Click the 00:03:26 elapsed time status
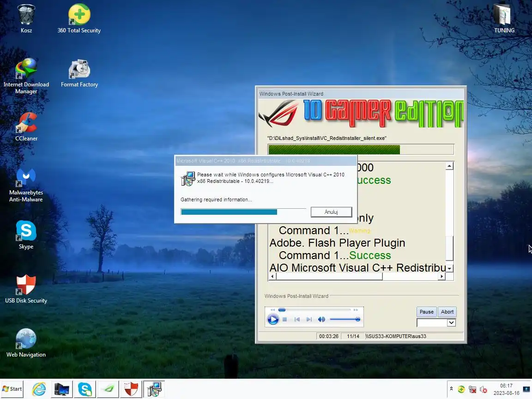The width and height of the screenshot is (532, 399). coord(329,336)
